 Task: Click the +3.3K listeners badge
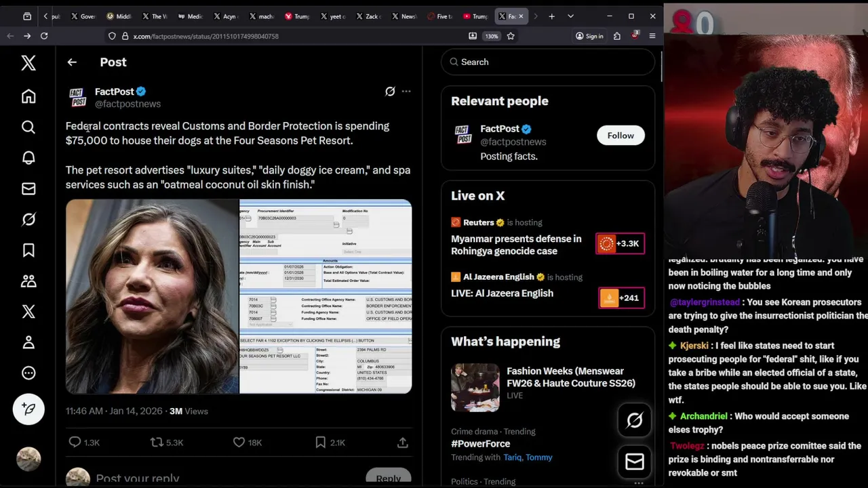pyautogui.click(x=620, y=243)
